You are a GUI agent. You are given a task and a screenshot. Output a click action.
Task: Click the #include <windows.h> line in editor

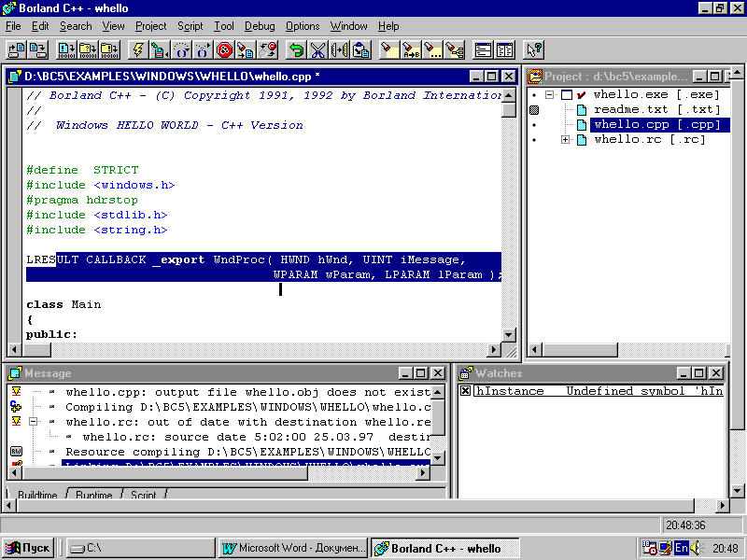[101, 185]
